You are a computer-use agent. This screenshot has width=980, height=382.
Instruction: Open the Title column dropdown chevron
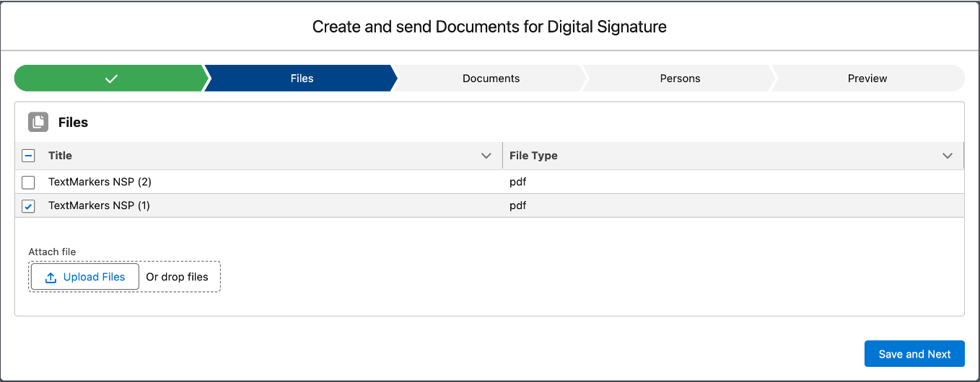click(486, 156)
